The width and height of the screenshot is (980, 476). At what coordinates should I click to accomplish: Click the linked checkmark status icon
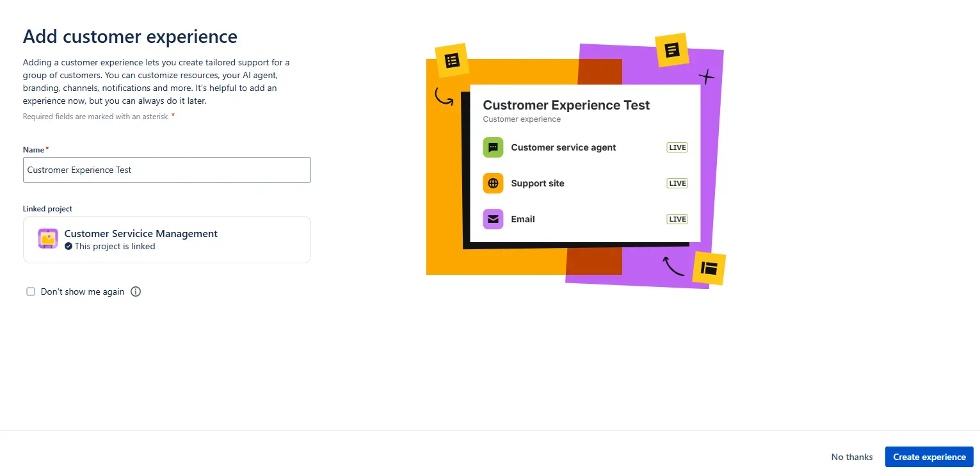pos(68,246)
